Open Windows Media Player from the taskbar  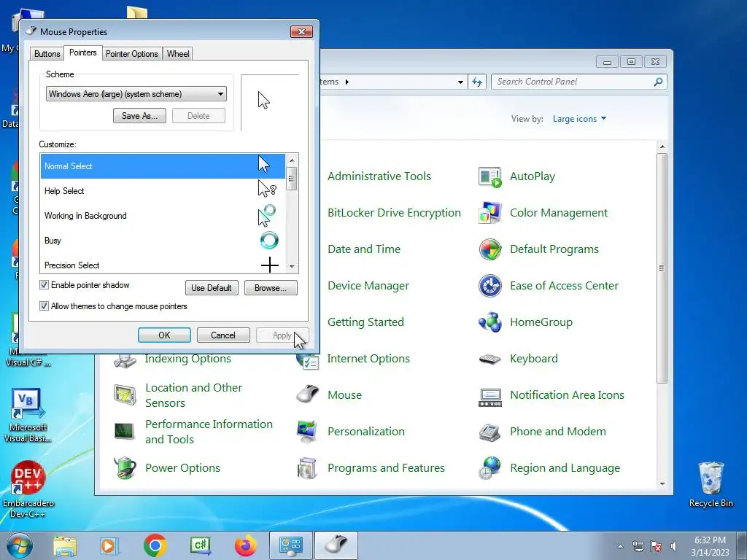pyautogui.click(x=109, y=545)
